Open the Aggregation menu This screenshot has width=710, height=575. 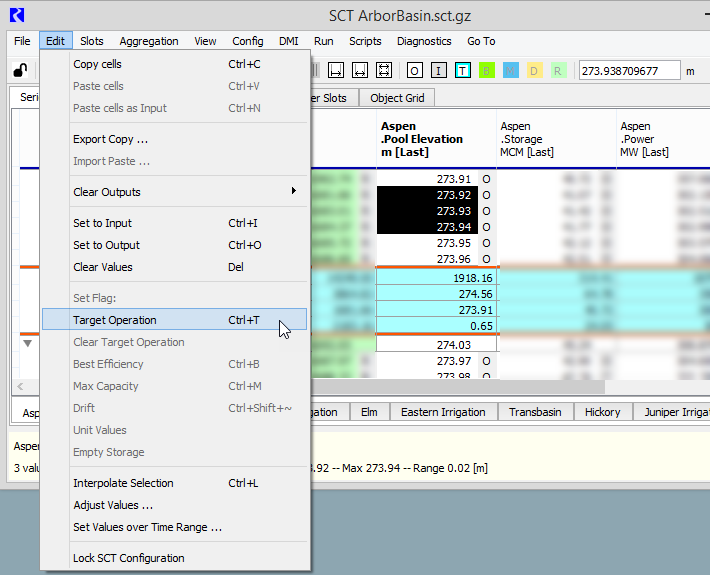click(149, 41)
